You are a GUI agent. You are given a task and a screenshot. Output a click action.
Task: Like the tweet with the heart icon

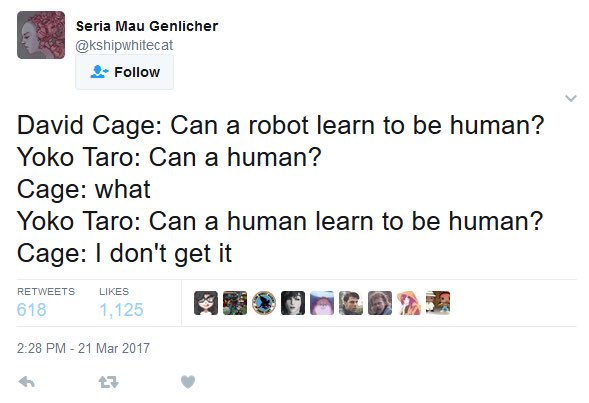click(x=188, y=382)
